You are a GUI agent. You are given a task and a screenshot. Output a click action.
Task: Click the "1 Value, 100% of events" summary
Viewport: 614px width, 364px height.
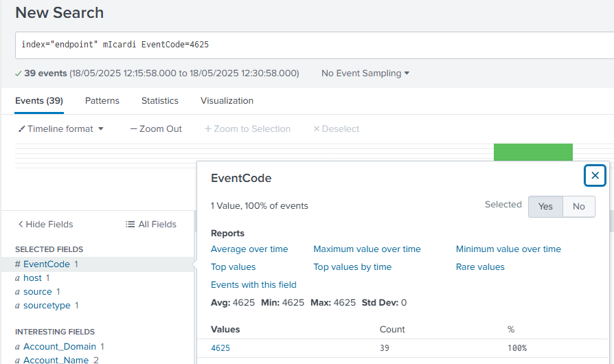[x=260, y=206]
